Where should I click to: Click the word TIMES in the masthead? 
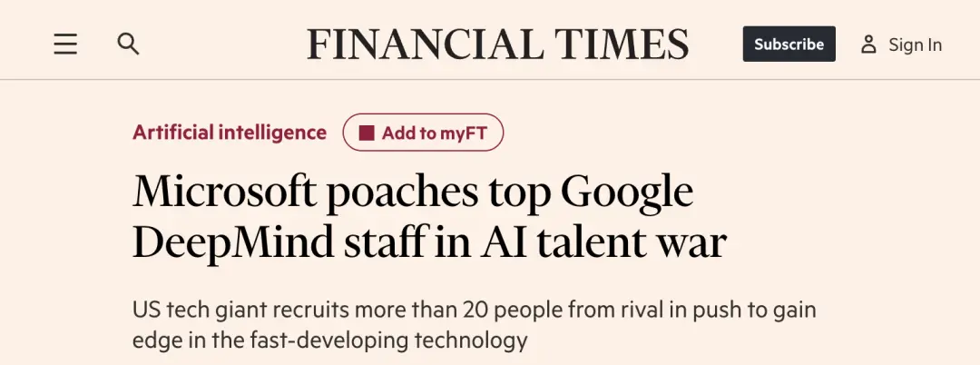click(x=622, y=44)
